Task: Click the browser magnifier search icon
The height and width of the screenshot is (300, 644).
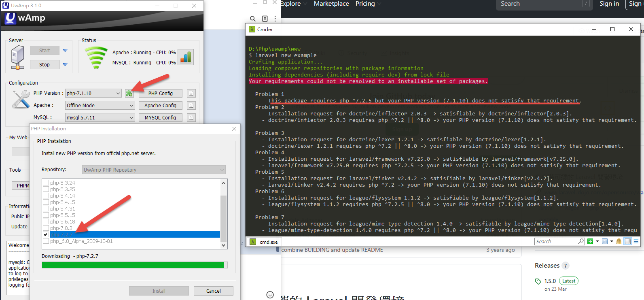Action: point(253,19)
